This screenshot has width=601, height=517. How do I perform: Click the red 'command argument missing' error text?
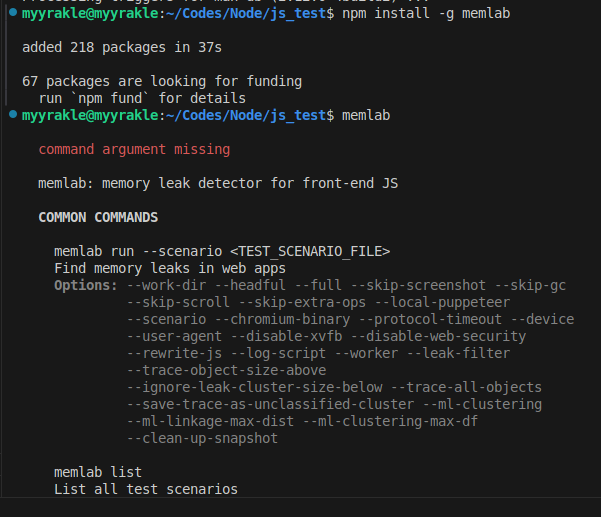tap(134, 149)
